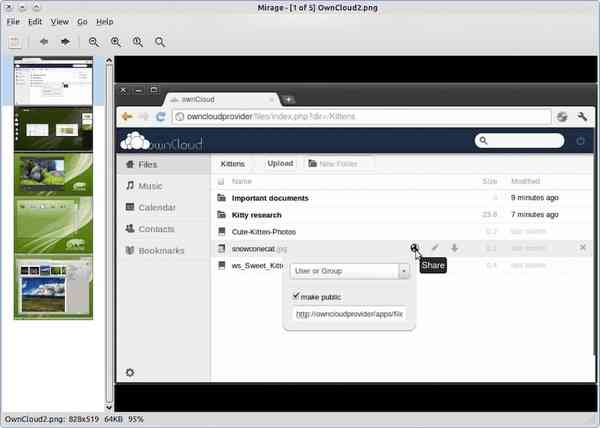
Task: Go to next image with right arrow
Action: 65,42
